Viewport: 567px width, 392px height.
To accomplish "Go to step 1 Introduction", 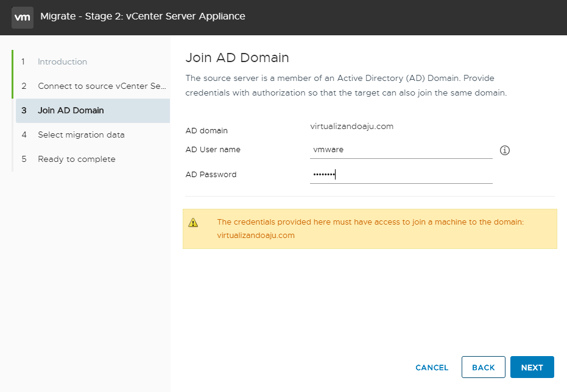I will (x=62, y=62).
